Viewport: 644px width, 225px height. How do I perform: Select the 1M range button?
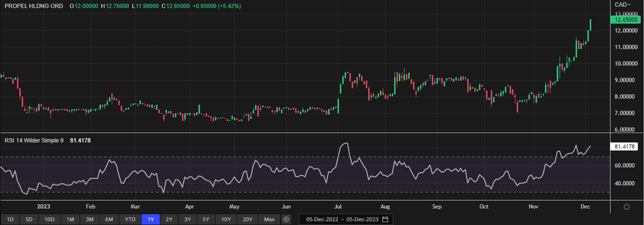tap(70, 219)
